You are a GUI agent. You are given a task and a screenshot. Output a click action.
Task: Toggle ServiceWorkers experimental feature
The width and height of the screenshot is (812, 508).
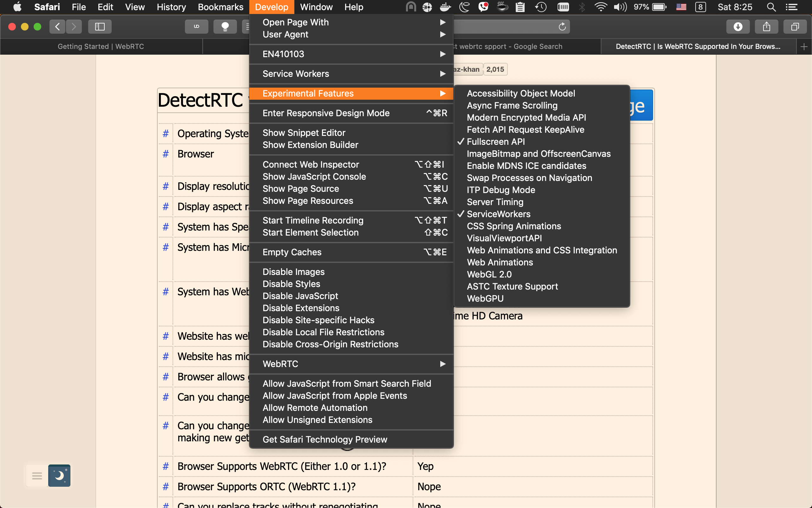click(541, 214)
